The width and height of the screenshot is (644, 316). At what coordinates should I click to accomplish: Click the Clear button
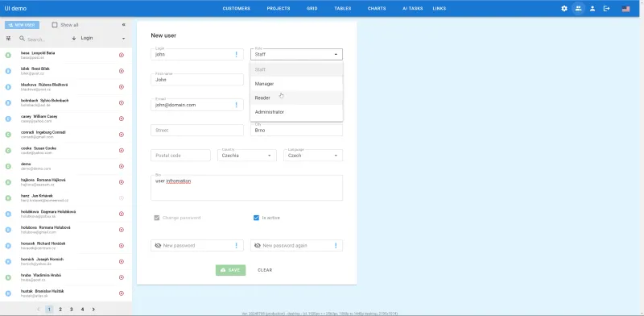[x=265, y=270]
